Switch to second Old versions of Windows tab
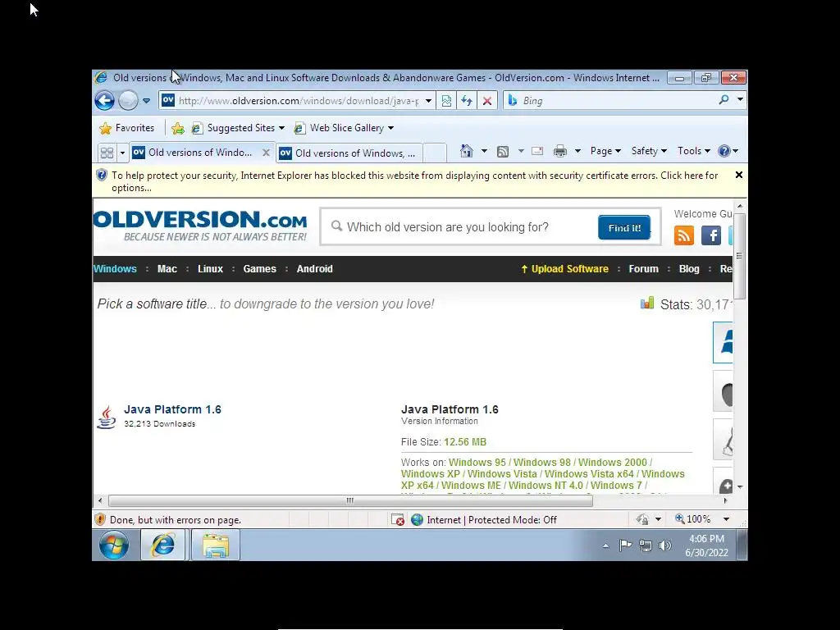This screenshot has width=840, height=630. click(x=349, y=153)
